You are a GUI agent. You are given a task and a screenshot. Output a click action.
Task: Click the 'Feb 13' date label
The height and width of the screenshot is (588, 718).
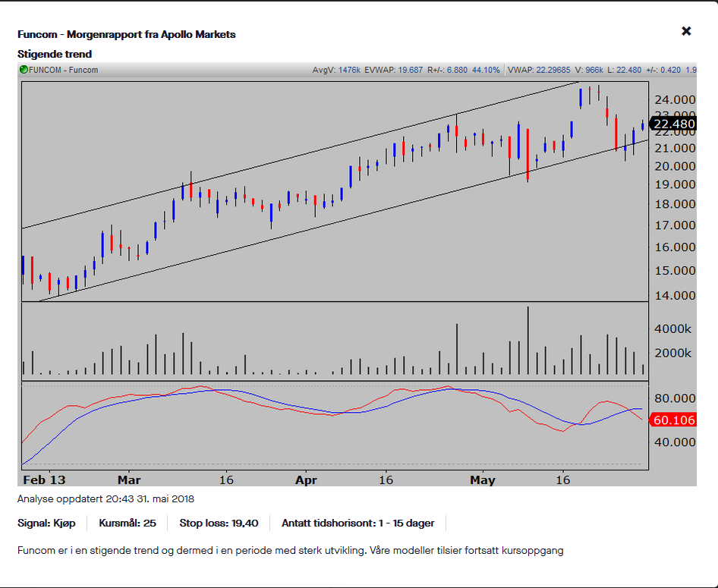[x=44, y=480]
